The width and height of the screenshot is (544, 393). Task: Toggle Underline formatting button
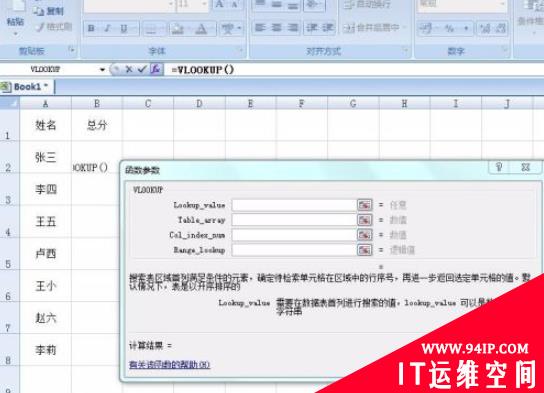click(124, 28)
